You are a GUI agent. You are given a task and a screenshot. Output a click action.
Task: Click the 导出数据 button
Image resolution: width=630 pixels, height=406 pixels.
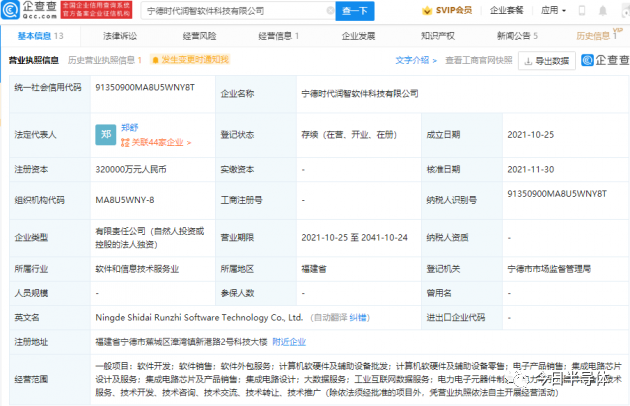click(547, 61)
